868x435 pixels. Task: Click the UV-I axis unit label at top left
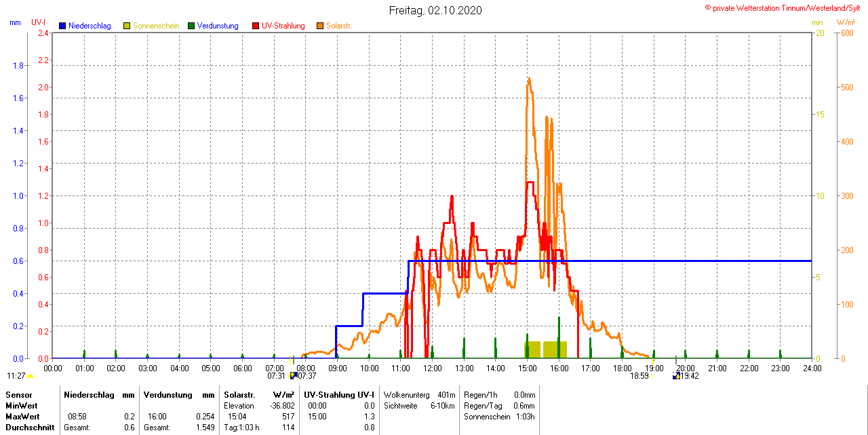pyautogui.click(x=39, y=22)
